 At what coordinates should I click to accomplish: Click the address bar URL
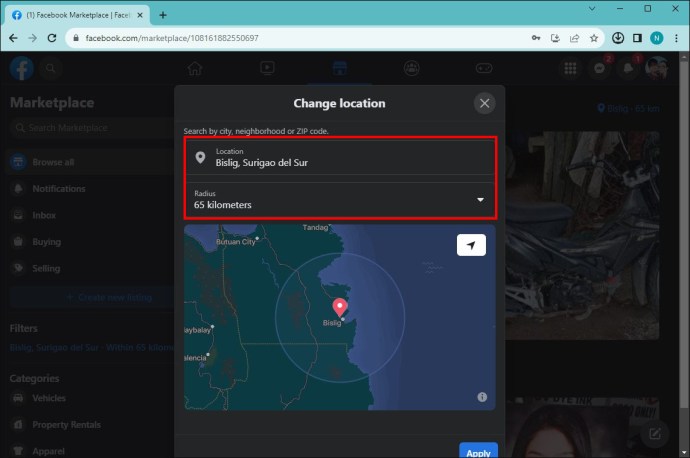point(172,38)
